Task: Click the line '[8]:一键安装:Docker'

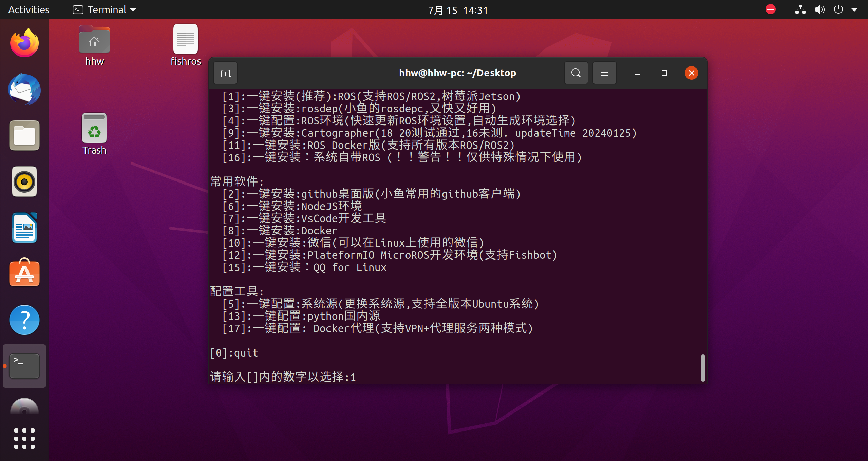Action: [x=280, y=230]
